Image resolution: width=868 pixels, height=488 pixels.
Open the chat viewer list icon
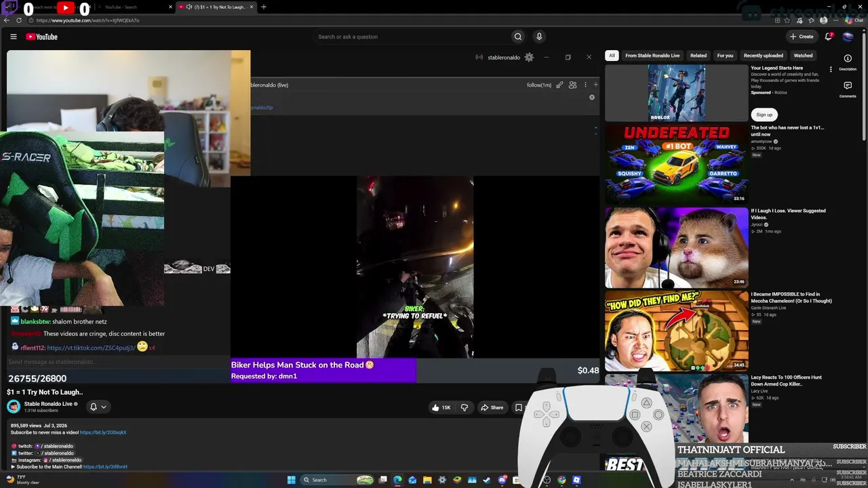(x=572, y=85)
